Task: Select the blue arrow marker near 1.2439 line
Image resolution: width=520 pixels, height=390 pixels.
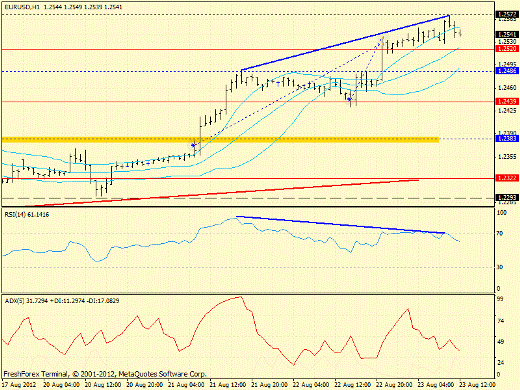Action: click(349, 99)
